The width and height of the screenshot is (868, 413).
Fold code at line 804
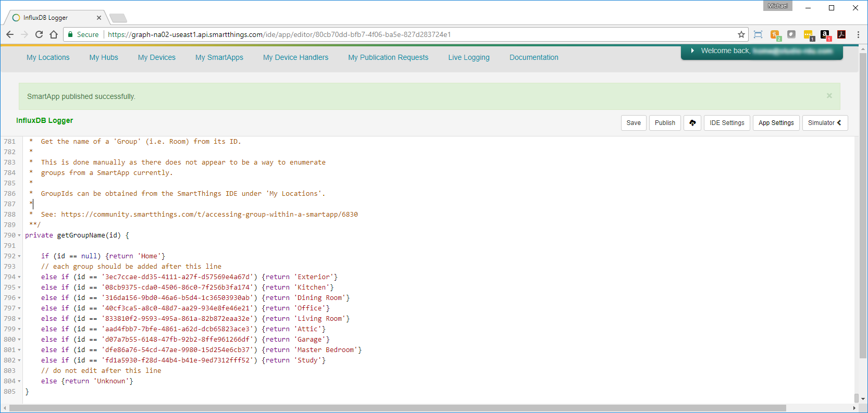pyautogui.click(x=19, y=381)
